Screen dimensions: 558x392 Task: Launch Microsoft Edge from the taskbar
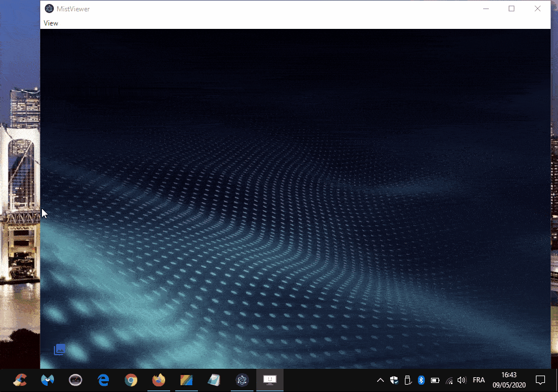click(103, 380)
